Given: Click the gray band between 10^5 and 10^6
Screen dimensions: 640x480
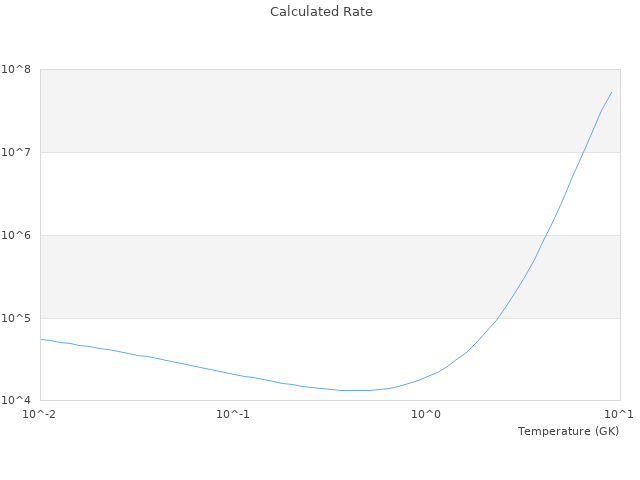Looking at the screenshot, I should coord(300,276).
